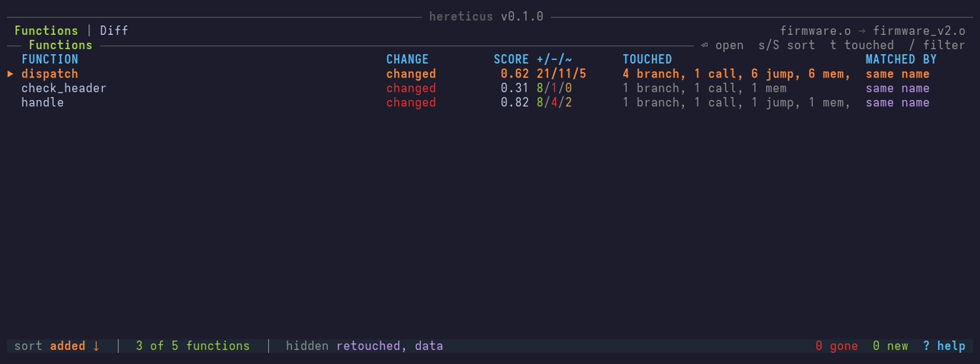980x364 pixels.
Task: Select the Functions tab
Action: click(46, 31)
